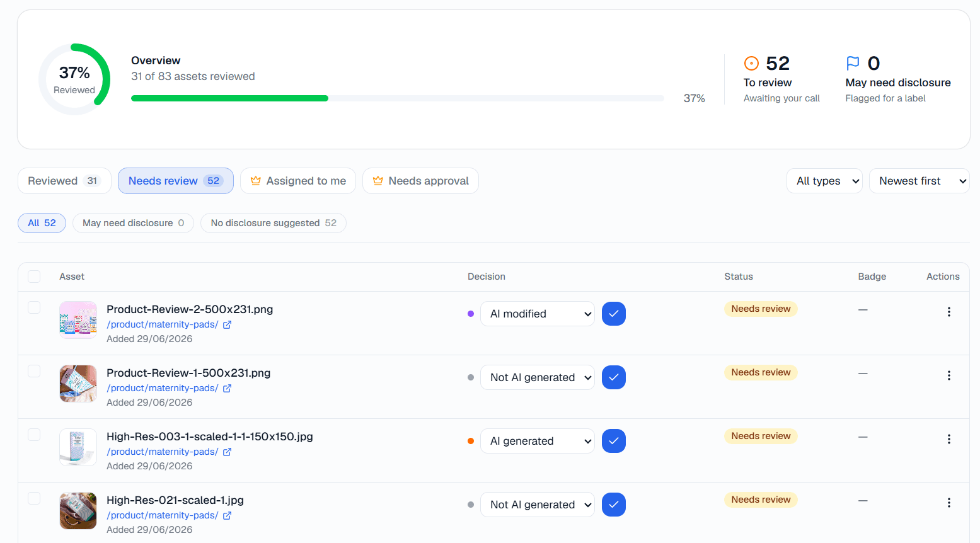Open thumbnail of Product-Review-2-500x231.png
This screenshot has height=543, width=980.
78,320
